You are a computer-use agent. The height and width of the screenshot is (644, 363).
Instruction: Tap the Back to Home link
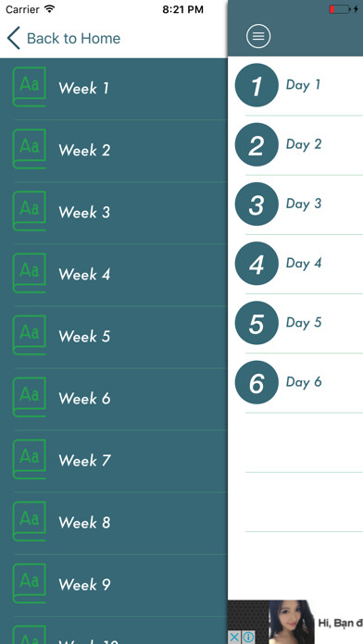click(73, 38)
